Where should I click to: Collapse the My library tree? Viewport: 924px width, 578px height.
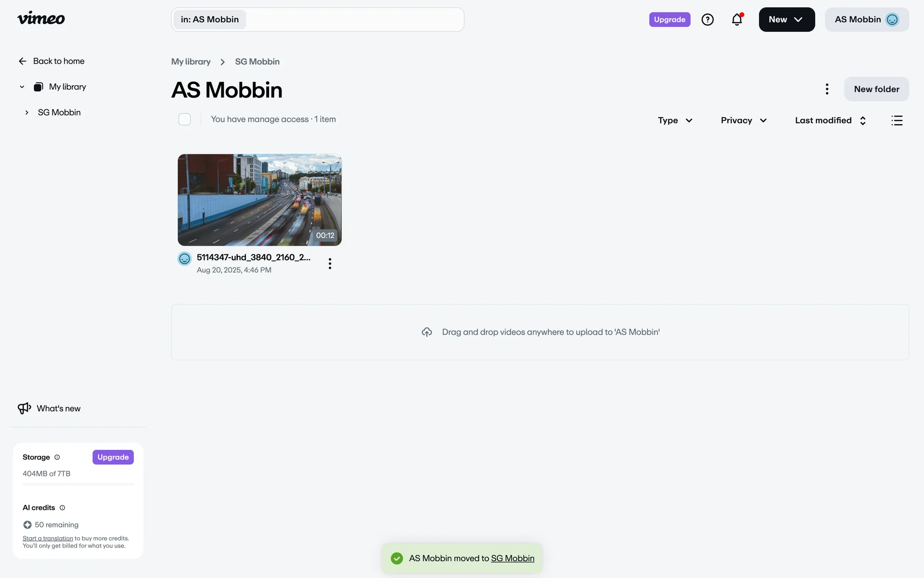tap(22, 87)
